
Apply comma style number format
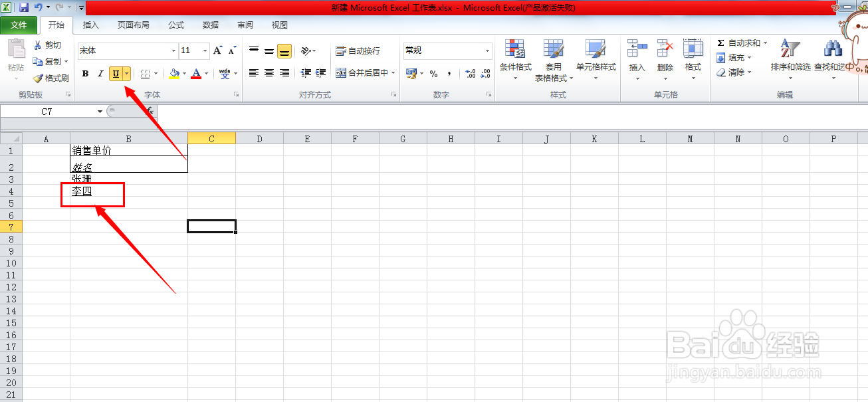pos(449,73)
